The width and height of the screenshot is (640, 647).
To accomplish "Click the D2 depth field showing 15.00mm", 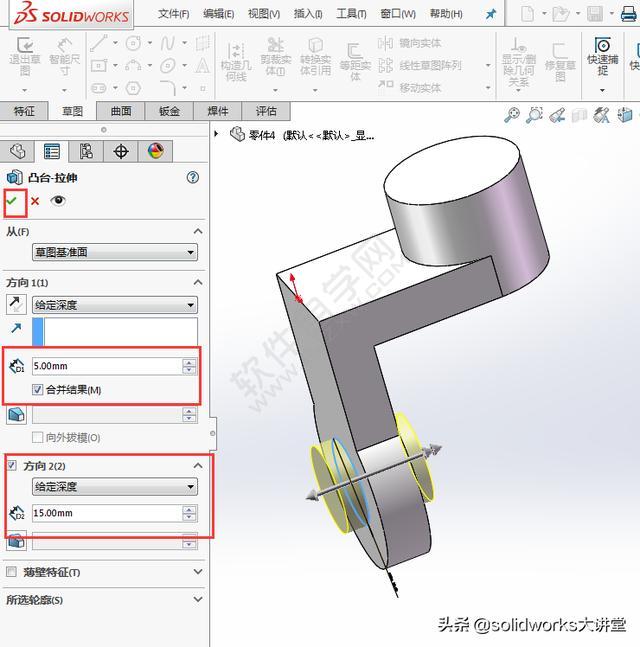I will [107, 513].
